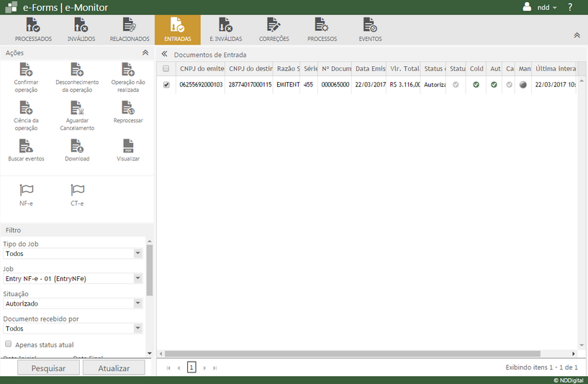
Task: Click the Visualizar document icon
Action: [128, 146]
